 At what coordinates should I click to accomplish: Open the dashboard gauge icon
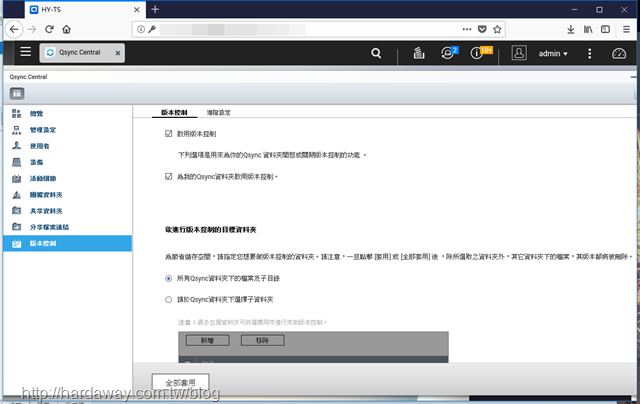coord(619,53)
